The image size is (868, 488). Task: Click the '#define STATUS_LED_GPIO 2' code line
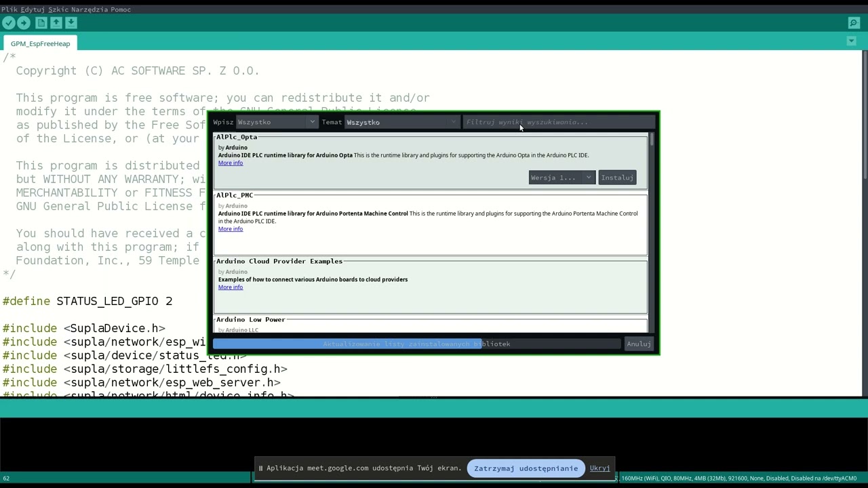[x=87, y=301]
